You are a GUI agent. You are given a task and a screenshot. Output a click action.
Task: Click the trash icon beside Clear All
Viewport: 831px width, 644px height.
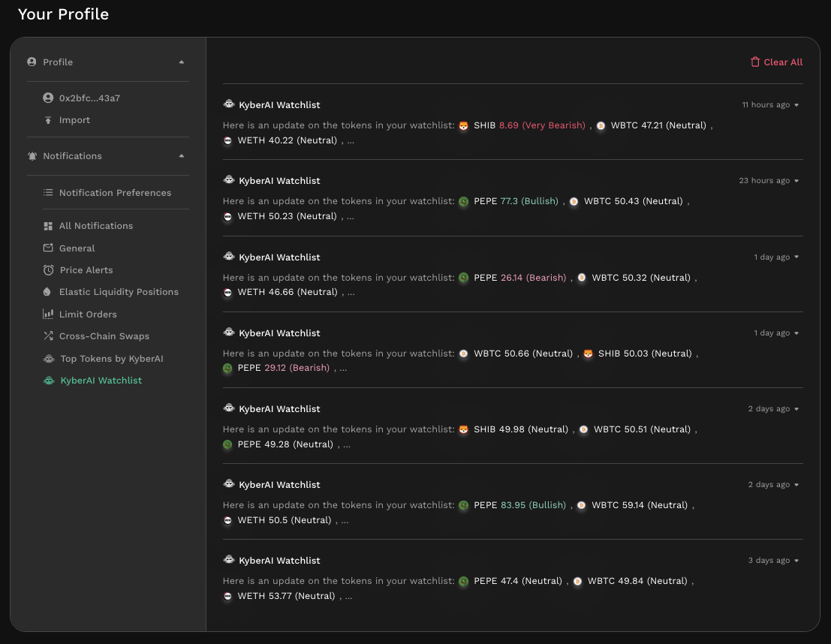[755, 62]
